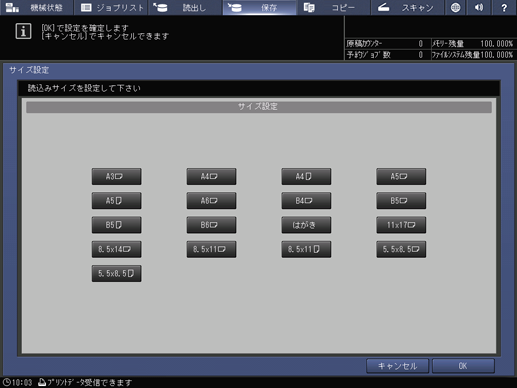Choose the B4 landscape size
The height and width of the screenshot is (388, 517).
(306, 201)
